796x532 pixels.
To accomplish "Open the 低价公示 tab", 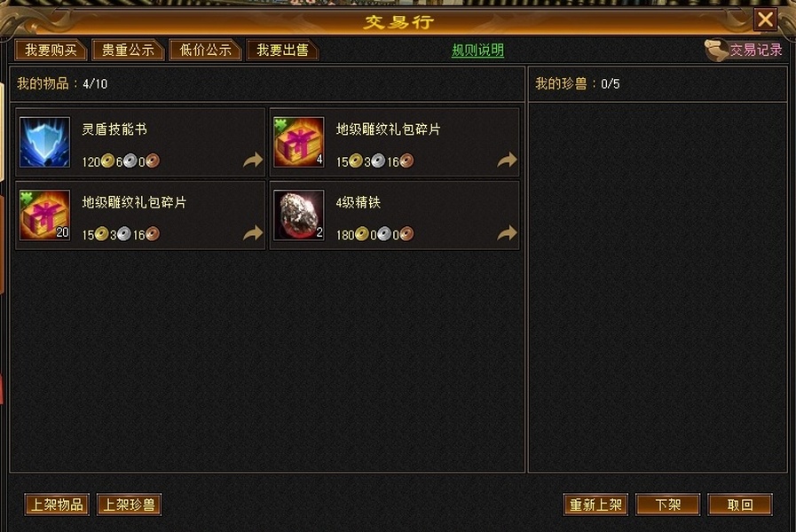I will tap(205, 50).
